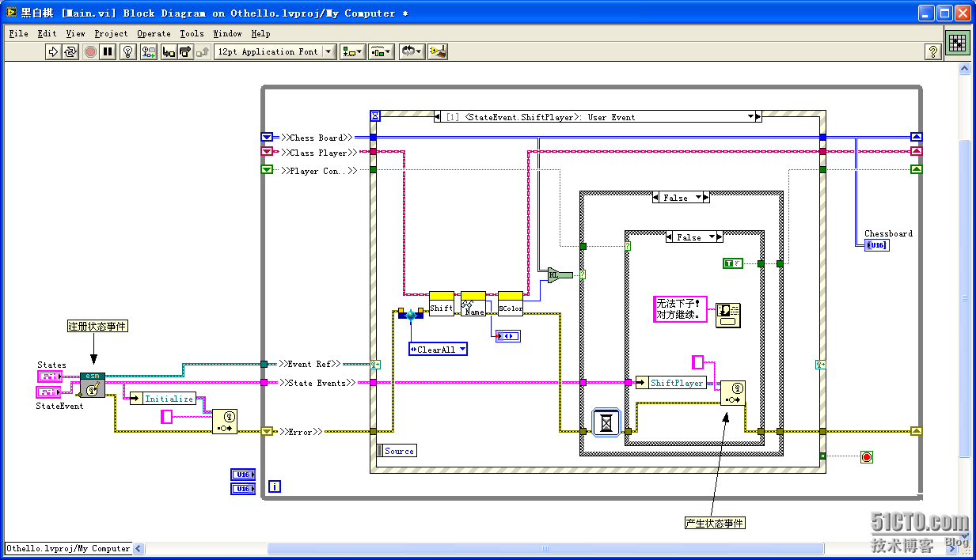Open the event case selector dropdown arrow

(750, 116)
